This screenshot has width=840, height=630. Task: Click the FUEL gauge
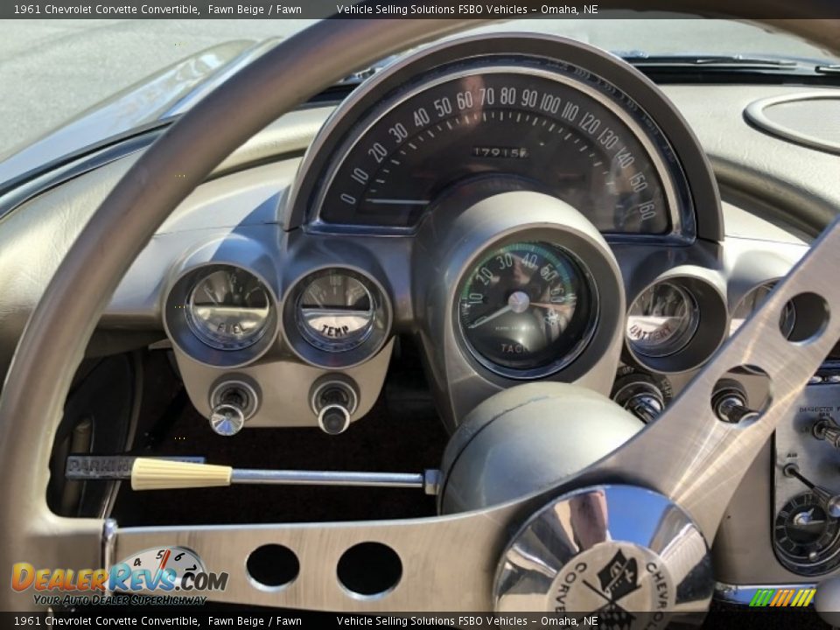pos(229,309)
